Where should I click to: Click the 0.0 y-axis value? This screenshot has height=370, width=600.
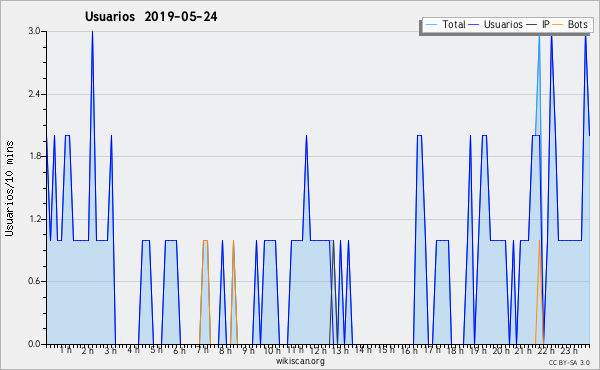coord(34,344)
